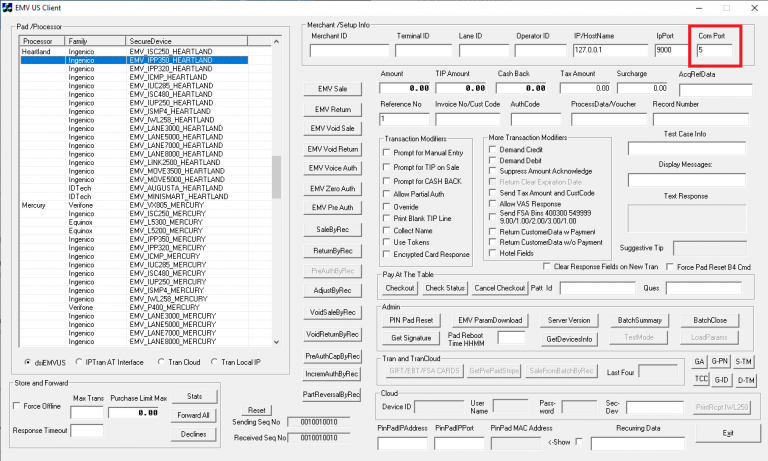Click the Com Port field
This screenshot has width=768, height=461.
(715, 50)
